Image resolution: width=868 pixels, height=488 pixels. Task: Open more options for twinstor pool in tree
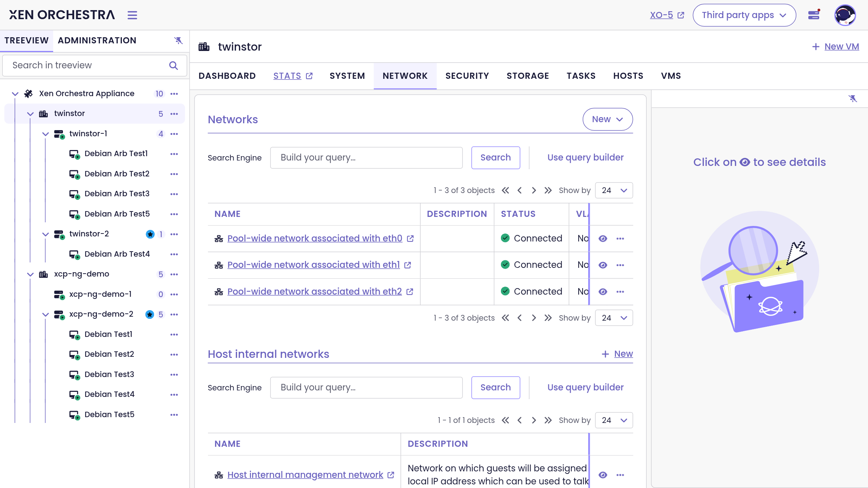click(x=174, y=114)
